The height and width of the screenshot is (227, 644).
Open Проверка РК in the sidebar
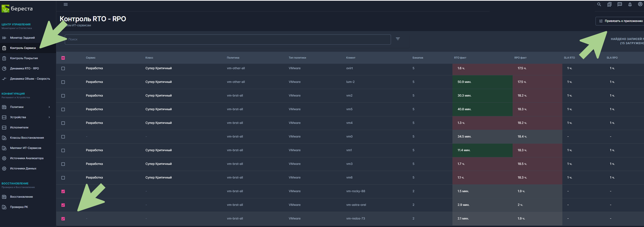pyautogui.click(x=19, y=207)
